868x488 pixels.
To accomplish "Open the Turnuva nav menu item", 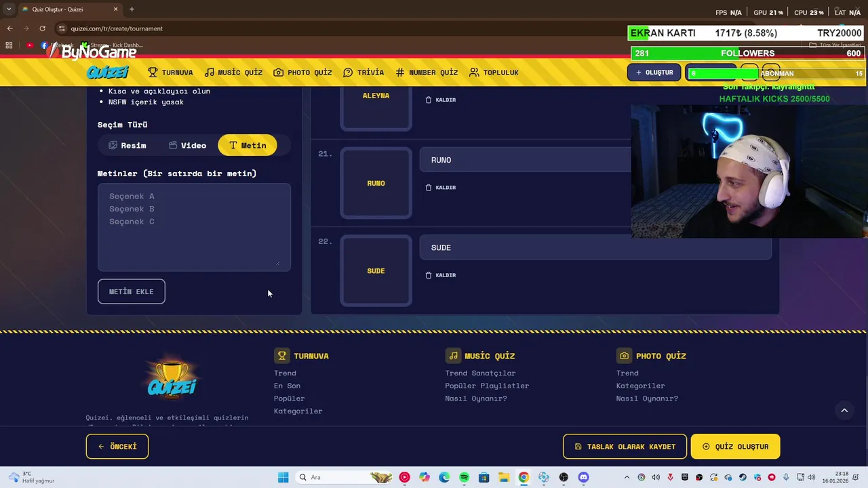I will tap(170, 73).
